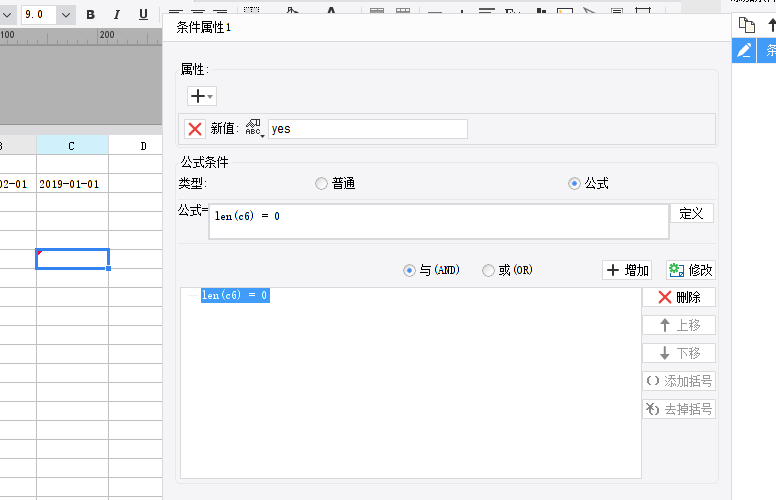The image size is (776, 500).
Task: Toggle bold formatting in the toolbar
Action: tap(91, 15)
